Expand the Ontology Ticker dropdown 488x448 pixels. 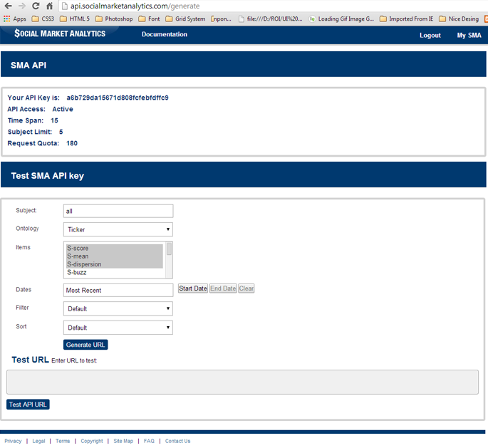(x=118, y=229)
